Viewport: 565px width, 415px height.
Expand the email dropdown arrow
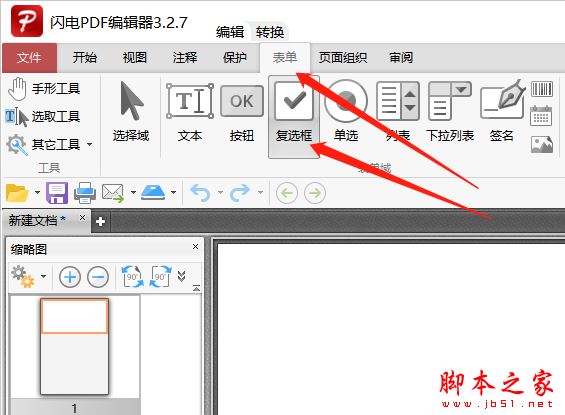coord(133,192)
